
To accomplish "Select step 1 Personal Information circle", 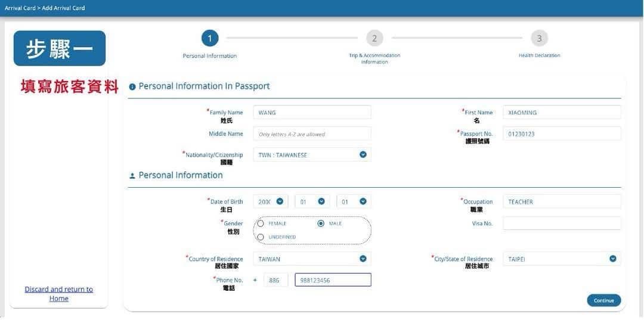I will [210, 39].
